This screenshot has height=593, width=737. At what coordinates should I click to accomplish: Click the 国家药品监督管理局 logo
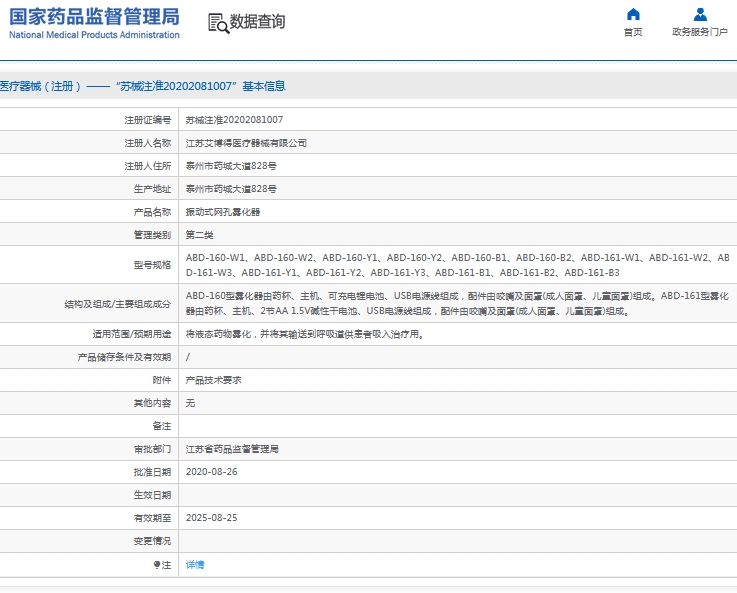coord(94,17)
